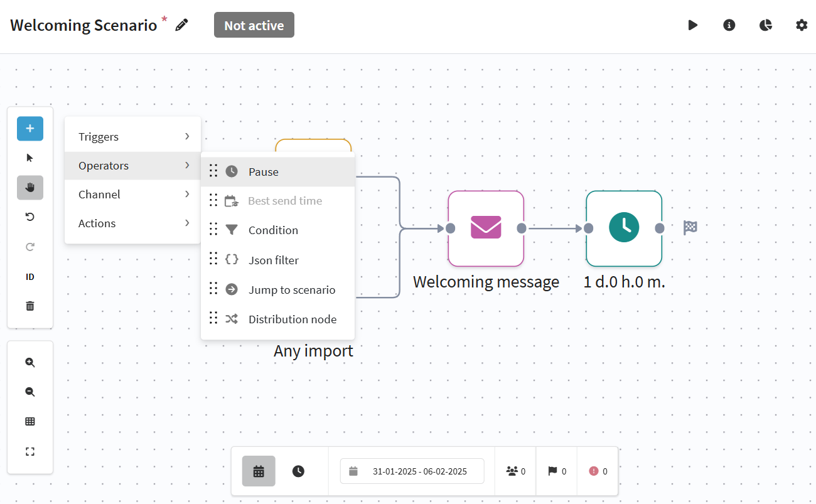Viewport: 816px width, 504px height.
Task: Select the arrow pointer tool
Action: (x=30, y=158)
